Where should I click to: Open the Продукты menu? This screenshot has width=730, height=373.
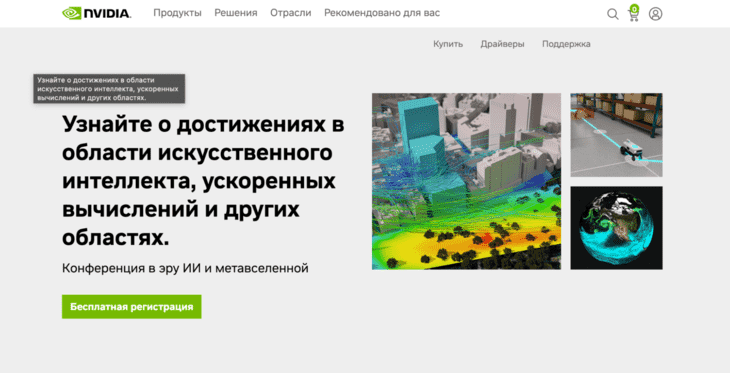coord(177,13)
